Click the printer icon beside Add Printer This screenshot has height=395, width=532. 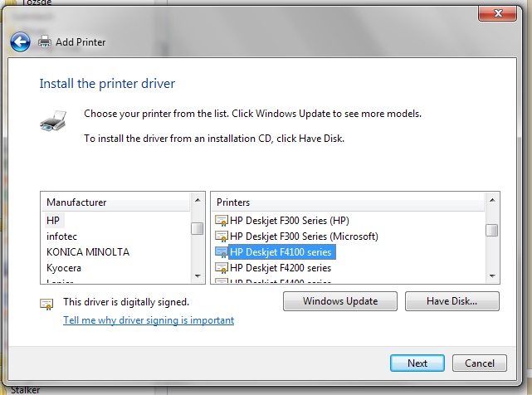point(45,41)
